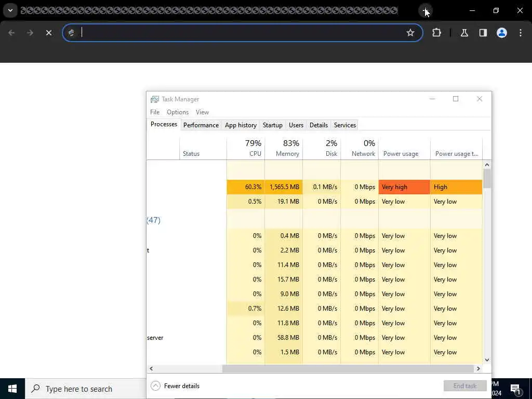This screenshot has width=532, height=399.
Task: Click the Very high power usage cell
Action: tap(404, 187)
